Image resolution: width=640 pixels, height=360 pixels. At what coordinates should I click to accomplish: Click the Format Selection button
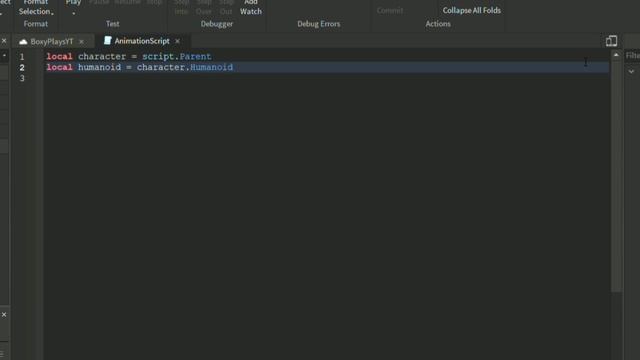(36, 7)
